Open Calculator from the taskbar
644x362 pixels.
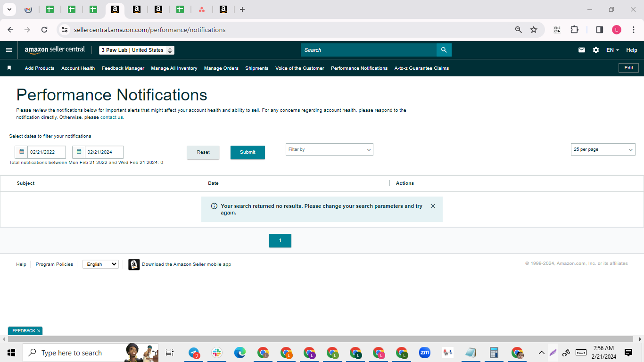point(494,353)
